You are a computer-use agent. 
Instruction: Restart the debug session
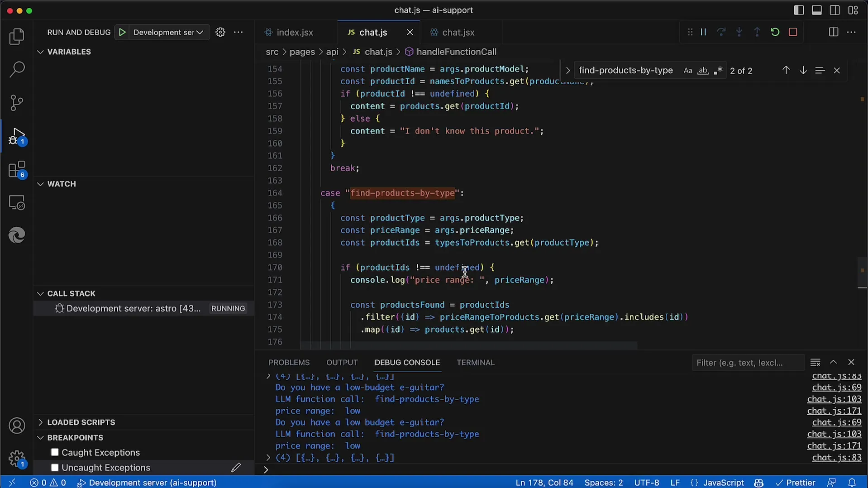click(x=775, y=32)
